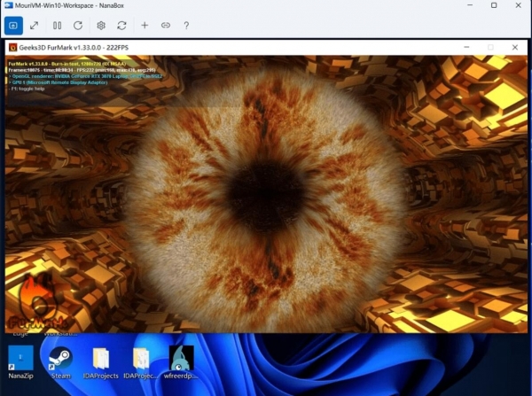Click the NanaBox app icon in title bar

pos(9,5)
